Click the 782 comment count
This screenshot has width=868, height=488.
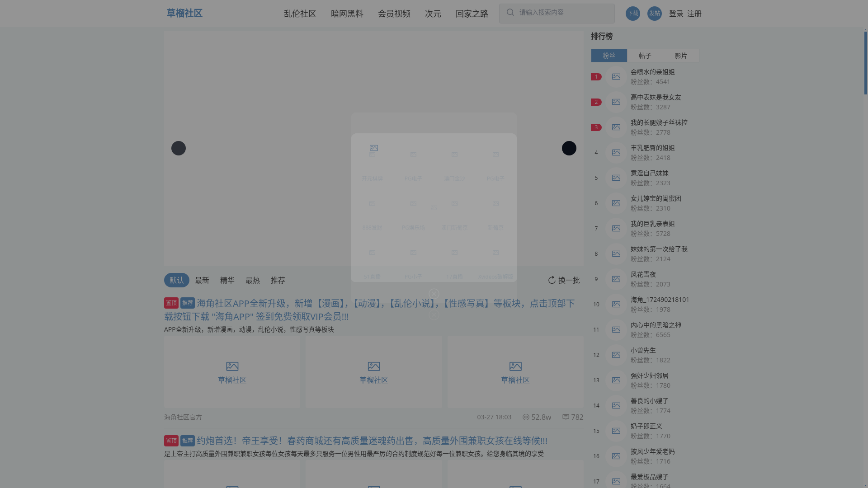point(577,417)
